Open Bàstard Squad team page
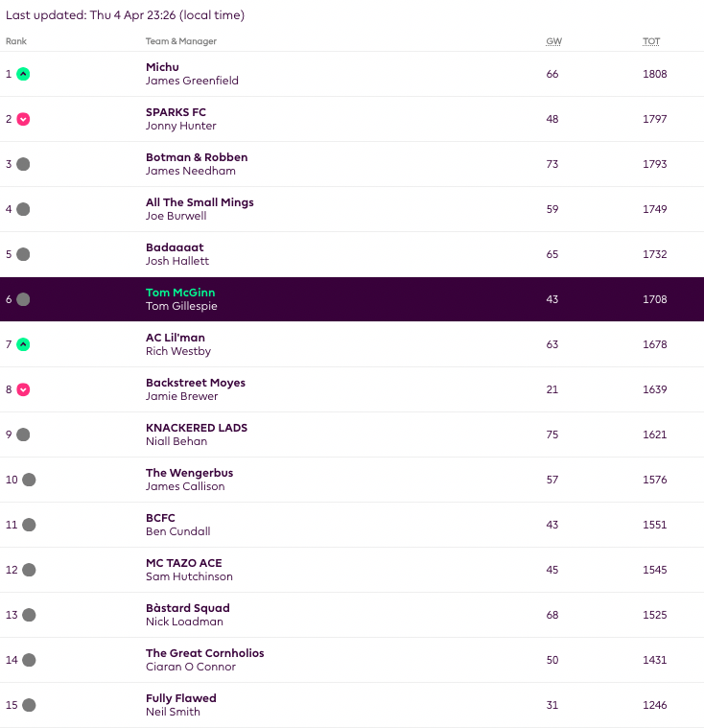This screenshot has width=704, height=728. pyautogui.click(x=187, y=608)
